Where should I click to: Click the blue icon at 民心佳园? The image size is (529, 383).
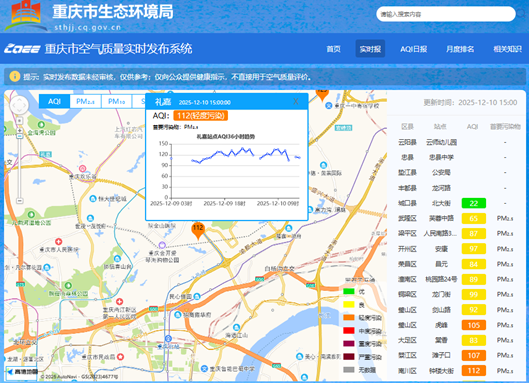point(197,296)
